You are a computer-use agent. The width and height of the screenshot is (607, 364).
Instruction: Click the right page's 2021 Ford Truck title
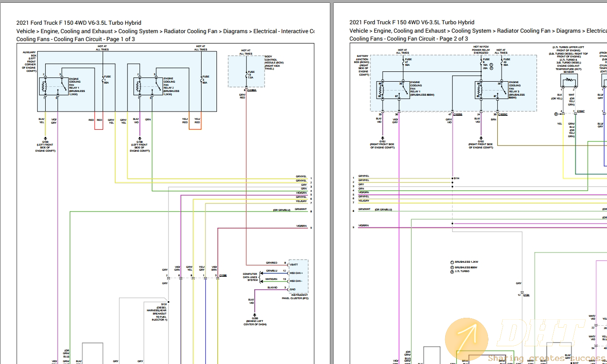click(x=412, y=22)
